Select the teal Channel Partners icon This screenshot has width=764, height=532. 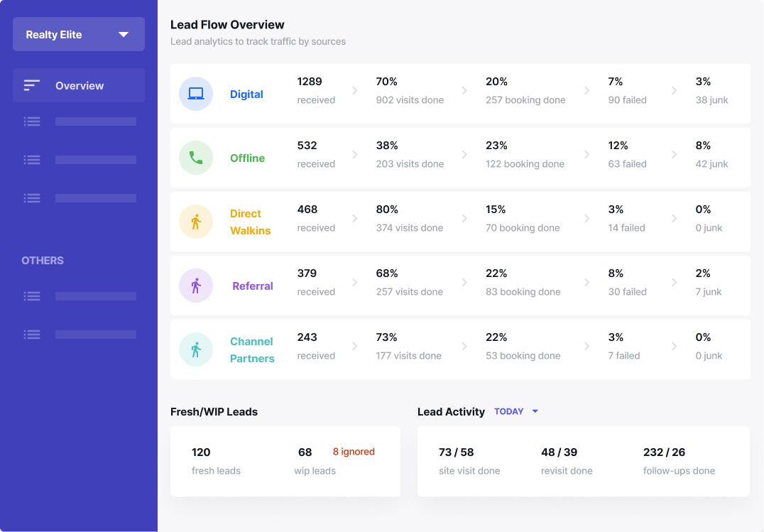[196, 349]
